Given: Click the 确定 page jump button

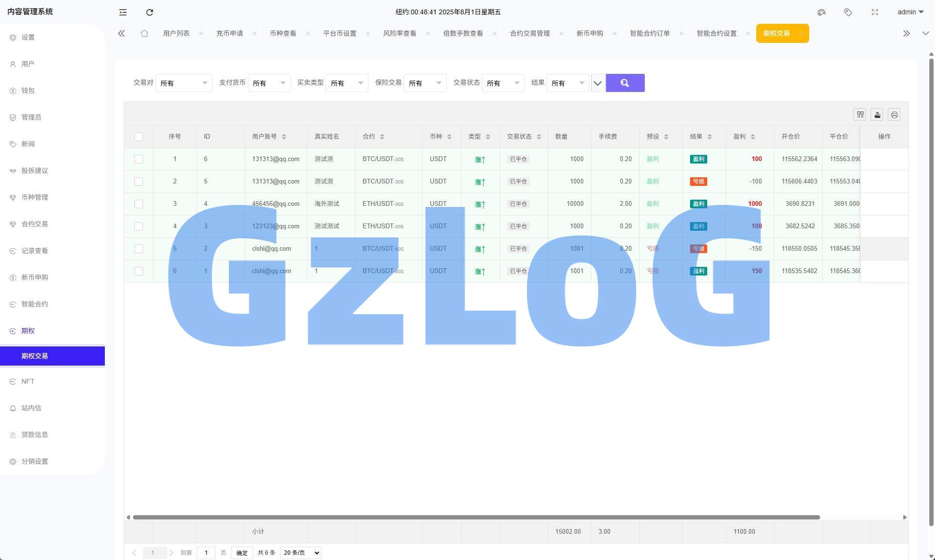Looking at the screenshot, I should point(242,553).
